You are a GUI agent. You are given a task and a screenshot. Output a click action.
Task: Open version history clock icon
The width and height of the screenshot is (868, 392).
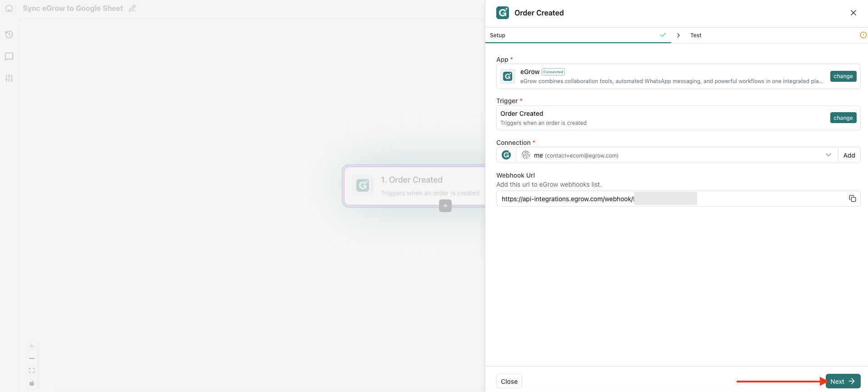tap(9, 35)
